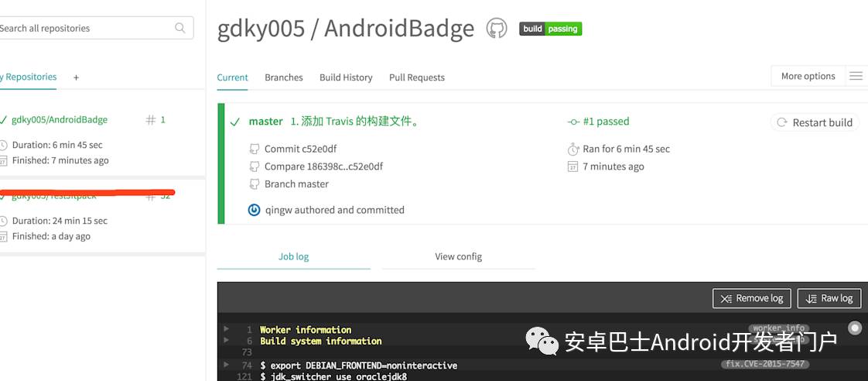Image resolution: width=868 pixels, height=381 pixels.
Task: Click 'Duration: 24 min 15 sec' text
Action: point(60,221)
